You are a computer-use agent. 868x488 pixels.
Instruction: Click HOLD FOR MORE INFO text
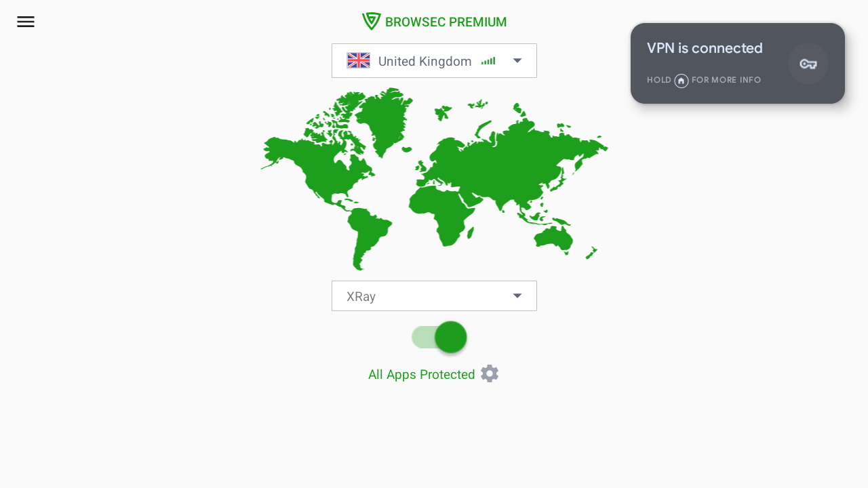click(x=704, y=80)
